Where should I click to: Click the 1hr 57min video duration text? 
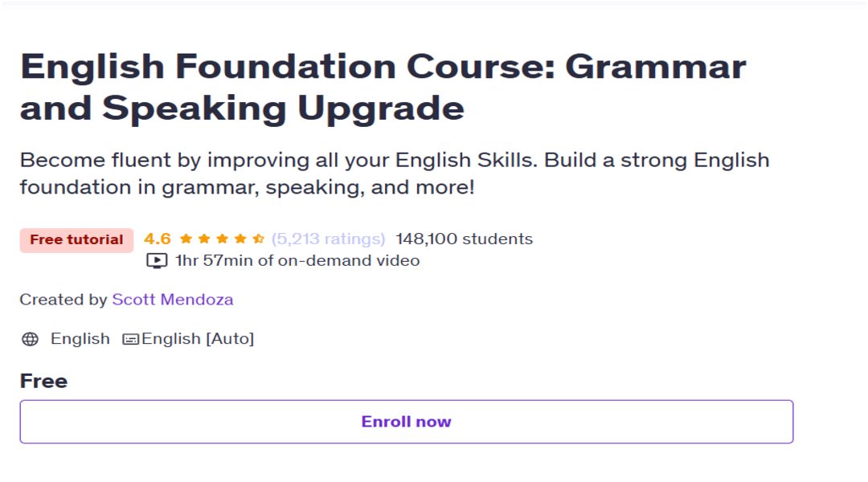(x=297, y=260)
